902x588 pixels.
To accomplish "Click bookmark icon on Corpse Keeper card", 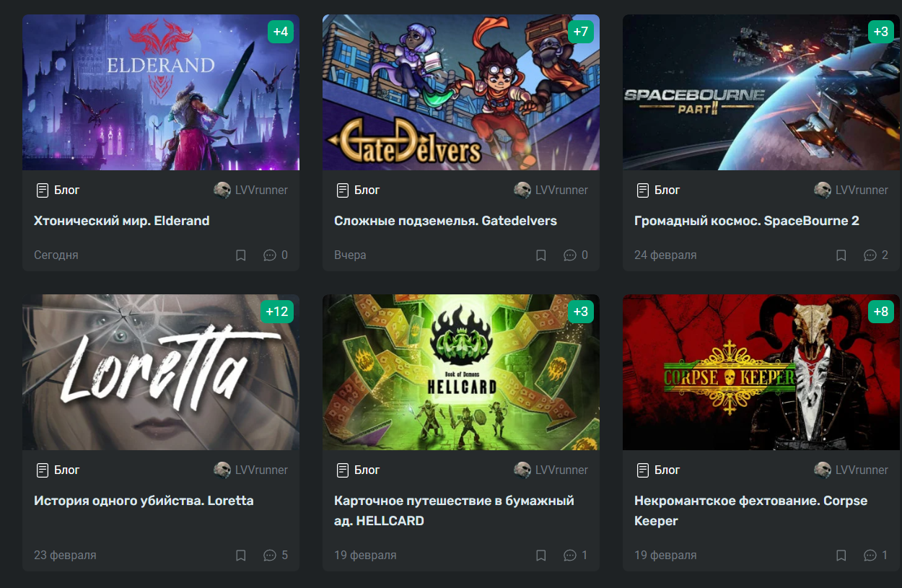I will coord(841,556).
